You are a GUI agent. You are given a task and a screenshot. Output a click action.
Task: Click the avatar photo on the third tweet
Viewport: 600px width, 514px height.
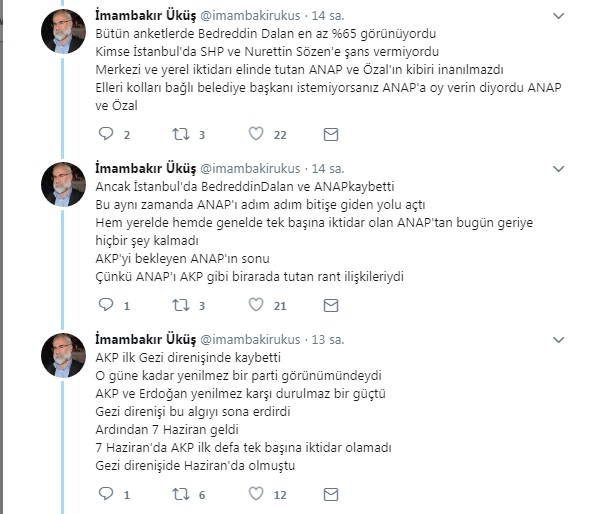(x=62, y=354)
